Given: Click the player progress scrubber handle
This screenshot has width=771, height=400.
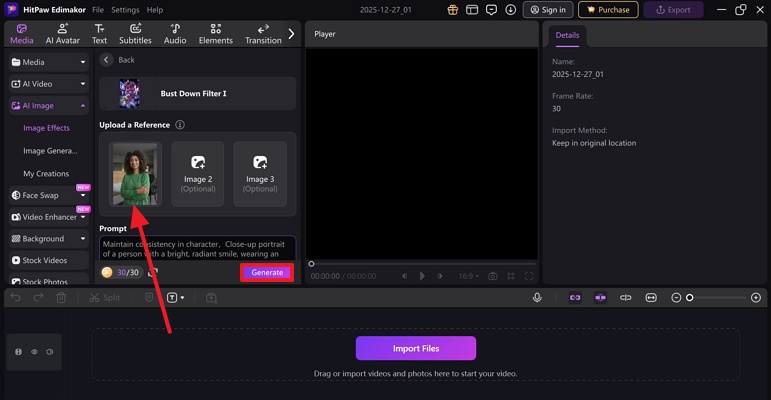Looking at the screenshot, I should (x=311, y=264).
